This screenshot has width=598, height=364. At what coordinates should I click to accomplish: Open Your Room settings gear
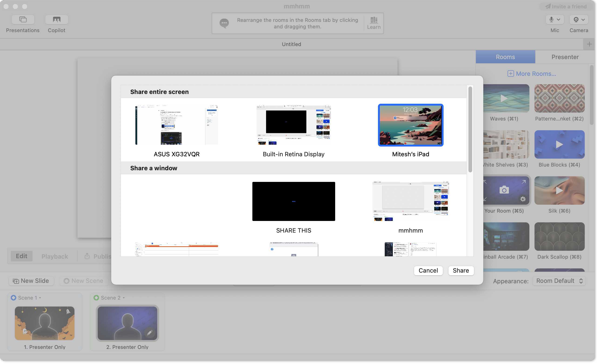[x=523, y=199]
